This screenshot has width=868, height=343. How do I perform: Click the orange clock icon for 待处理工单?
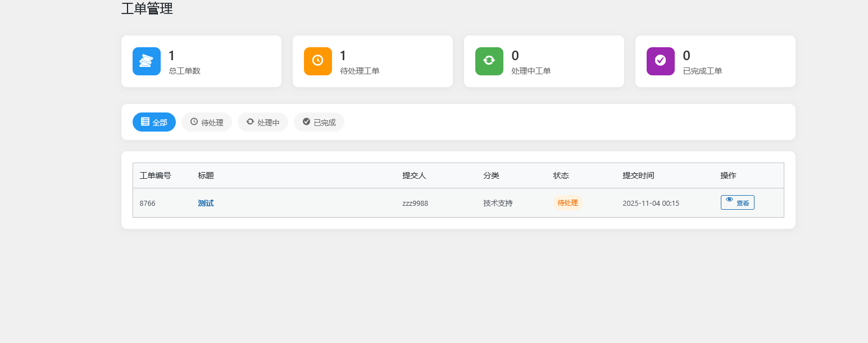click(x=317, y=61)
